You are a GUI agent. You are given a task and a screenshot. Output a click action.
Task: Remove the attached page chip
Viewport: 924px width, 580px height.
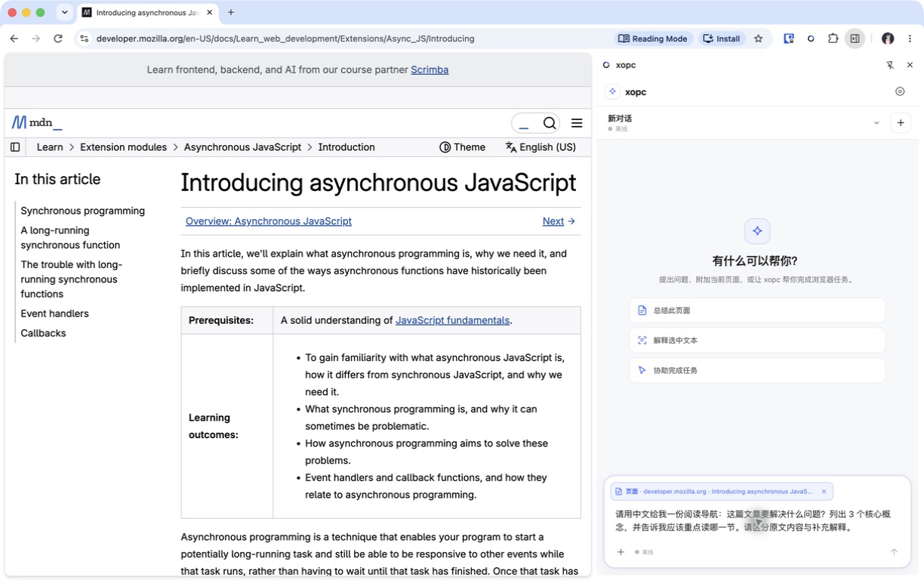click(x=824, y=492)
